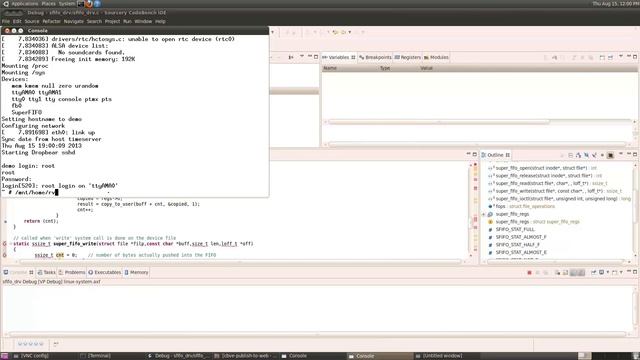
Task: Select super_fifo_read in the Outline
Action: tap(547, 184)
